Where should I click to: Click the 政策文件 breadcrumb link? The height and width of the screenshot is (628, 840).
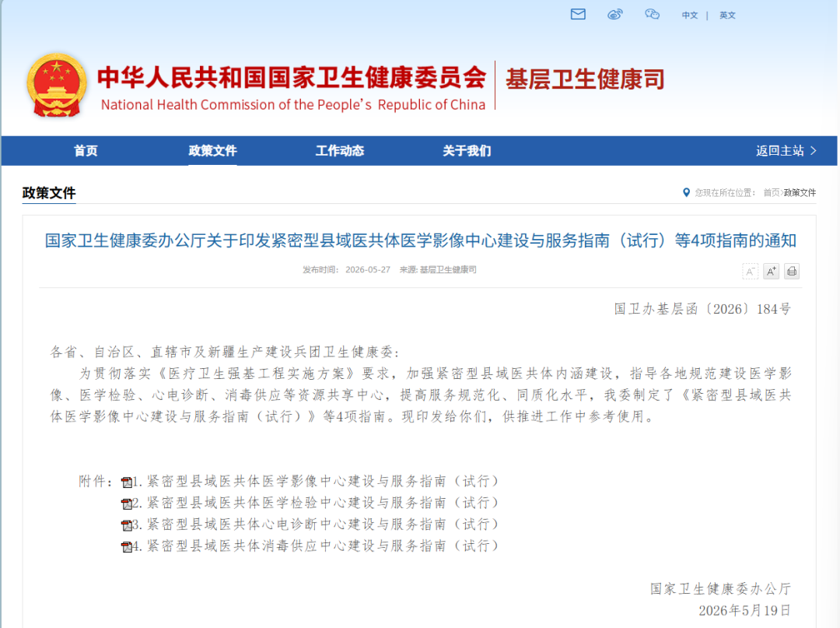[x=800, y=192]
